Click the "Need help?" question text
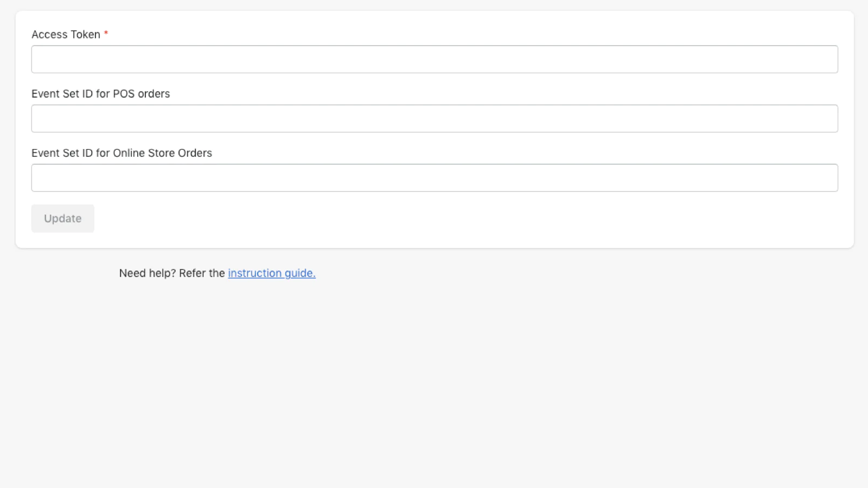 point(147,273)
